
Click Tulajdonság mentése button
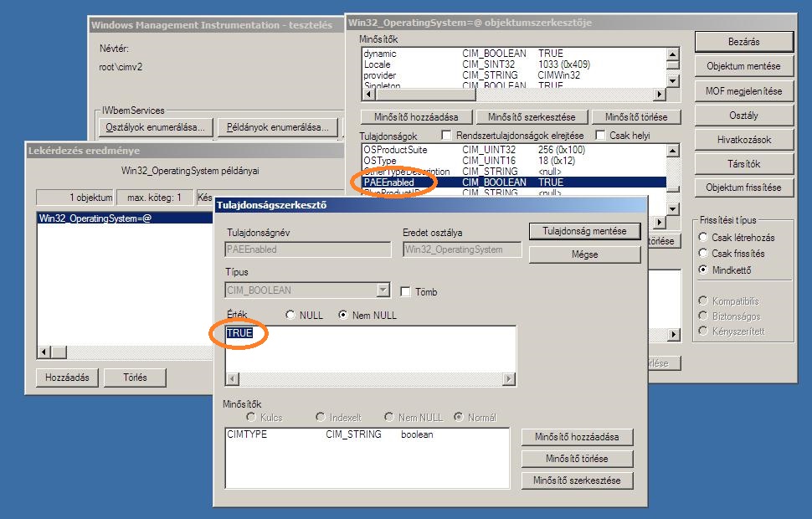click(x=584, y=231)
